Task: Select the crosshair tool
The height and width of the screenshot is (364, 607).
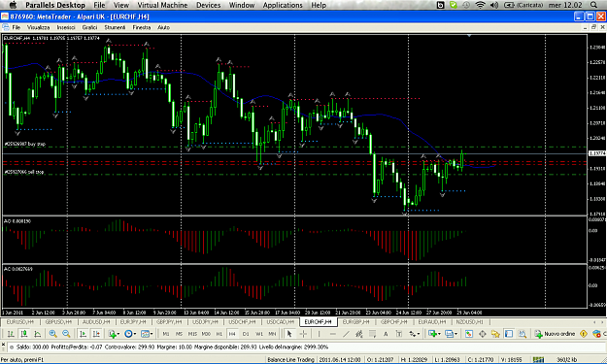Action: [303, 334]
